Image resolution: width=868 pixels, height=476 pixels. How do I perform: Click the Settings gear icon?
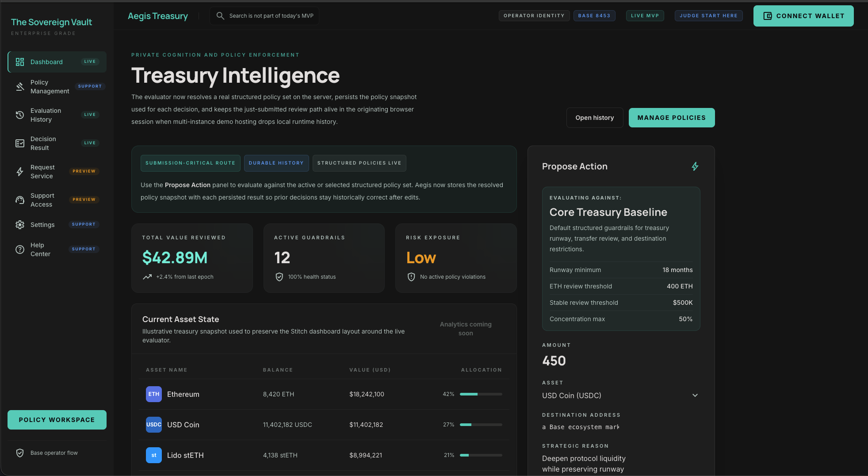20,225
